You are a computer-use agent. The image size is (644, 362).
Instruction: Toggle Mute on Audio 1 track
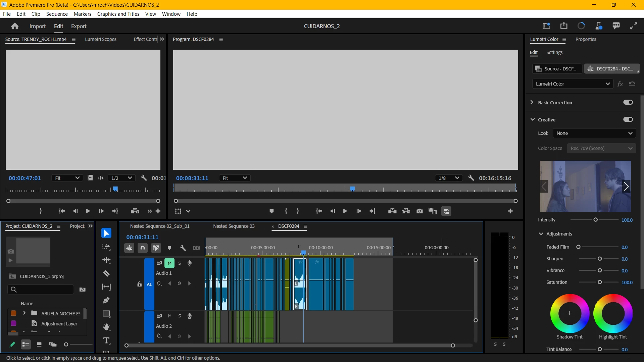pyautogui.click(x=169, y=263)
